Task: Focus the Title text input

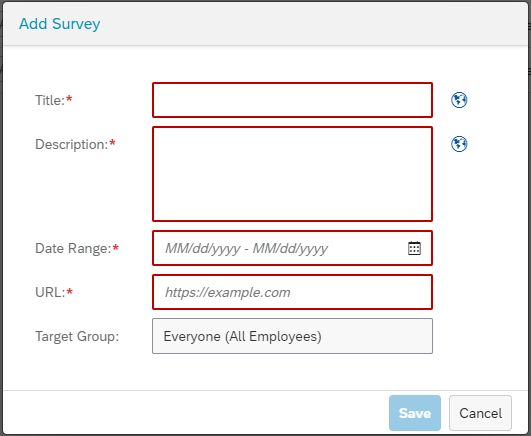Action: (x=292, y=100)
